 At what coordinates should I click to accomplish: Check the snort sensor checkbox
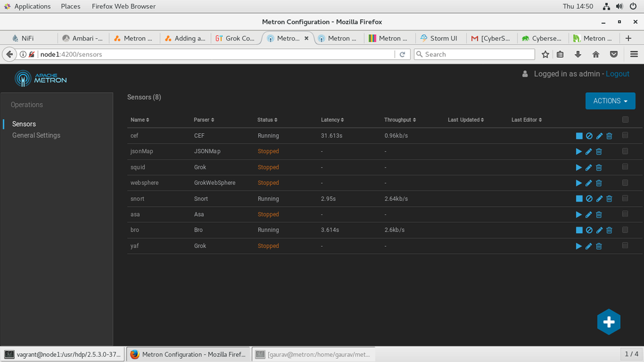click(x=625, y=198)
